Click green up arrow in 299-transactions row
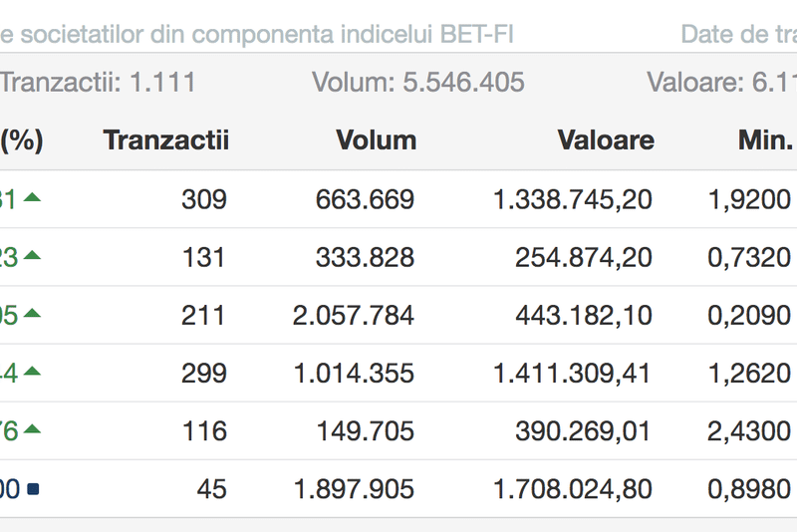This screenshot has width=797, height=532. [x=33, y=372]
